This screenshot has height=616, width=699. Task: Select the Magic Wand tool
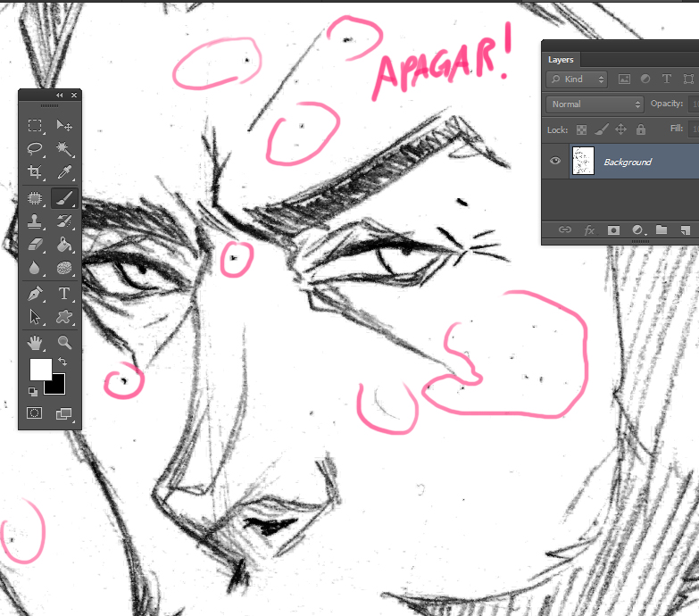tap(64, 148)
